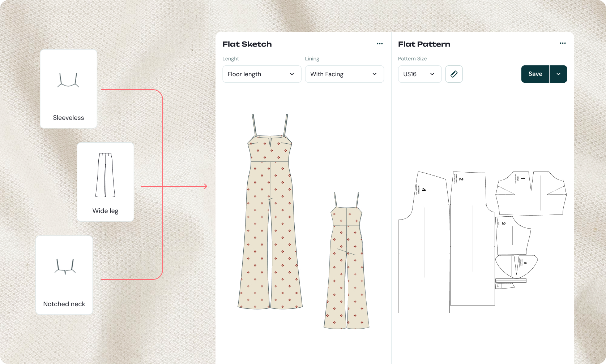The width and height of the screenshot is (606, 364).
Task: Click the Flat Pattern heading
Action: click(424, 44)
